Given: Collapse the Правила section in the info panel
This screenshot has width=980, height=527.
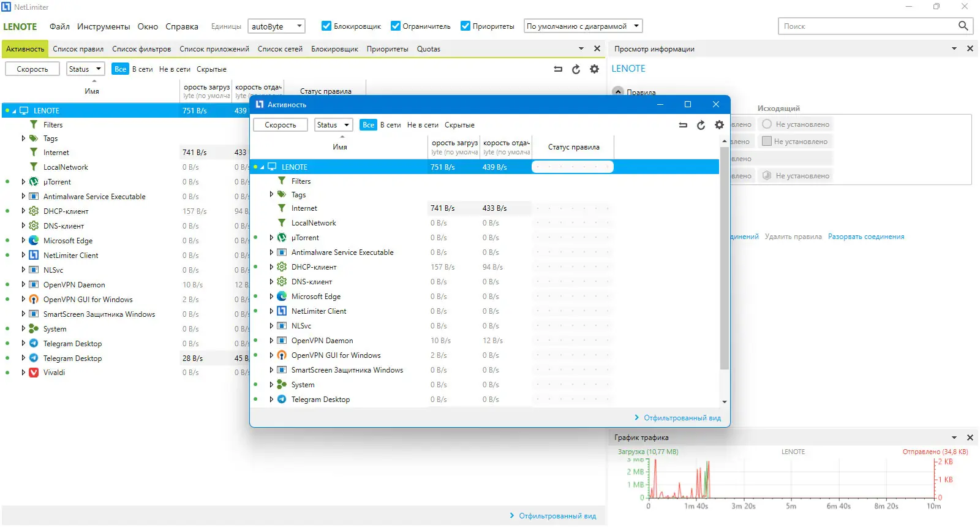Looking at the screenshot, I should click(x=618, y=92).
